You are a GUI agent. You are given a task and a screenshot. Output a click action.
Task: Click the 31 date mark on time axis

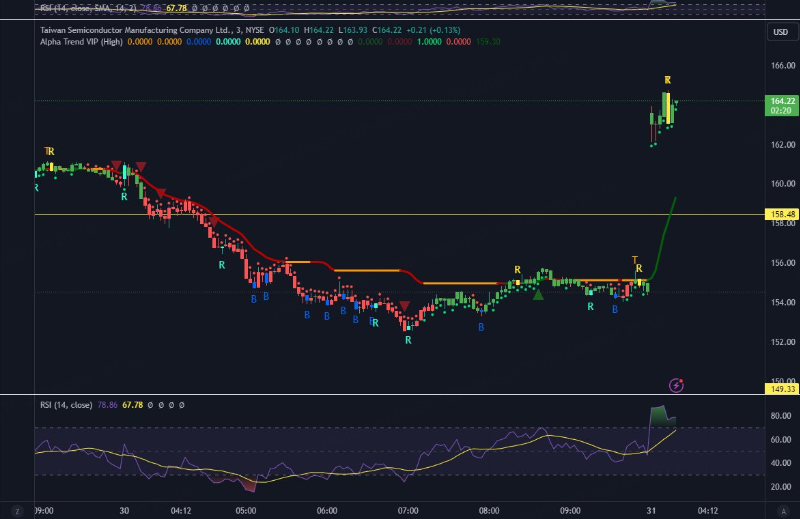coord(650,510)
